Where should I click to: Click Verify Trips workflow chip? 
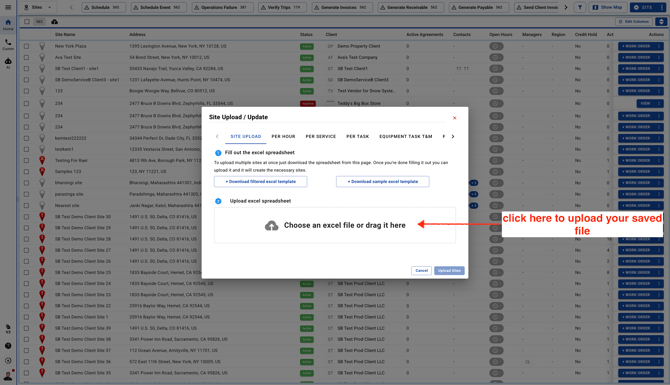281,7
